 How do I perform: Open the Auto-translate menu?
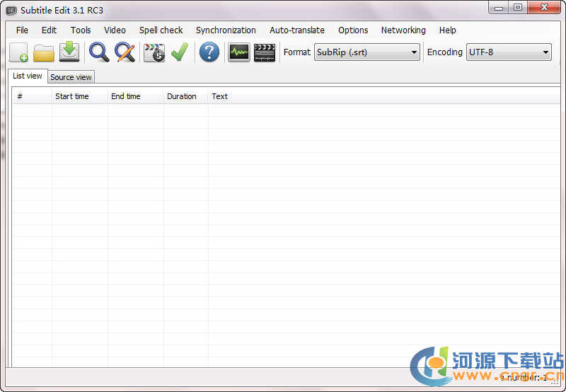click(x=297, y=30)
